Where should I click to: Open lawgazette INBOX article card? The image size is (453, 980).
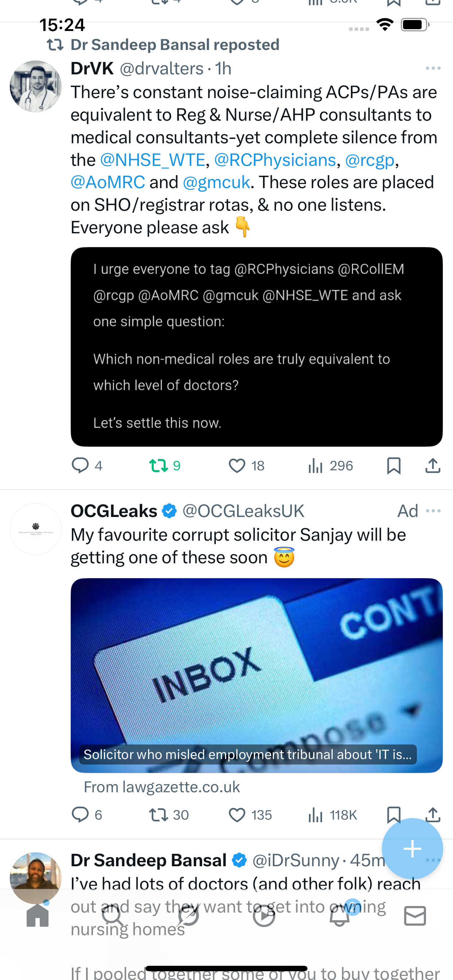(x=256, y=675)
